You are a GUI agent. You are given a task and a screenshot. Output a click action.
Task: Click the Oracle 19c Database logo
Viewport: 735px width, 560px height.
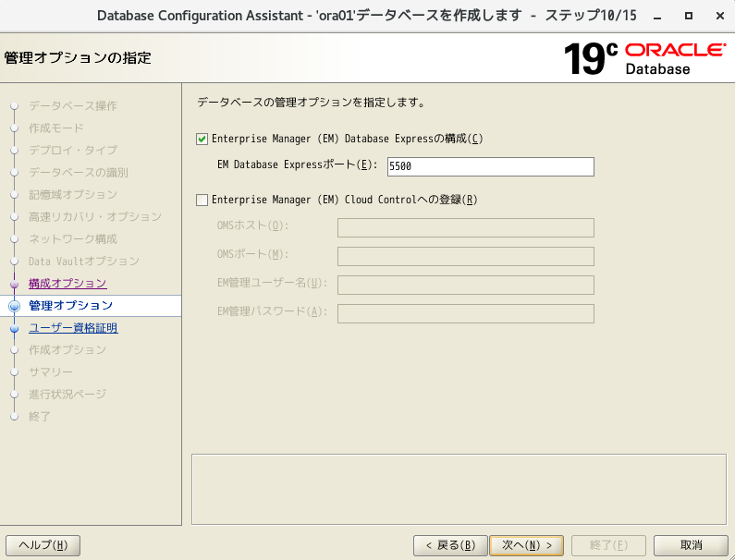(644, 58)
